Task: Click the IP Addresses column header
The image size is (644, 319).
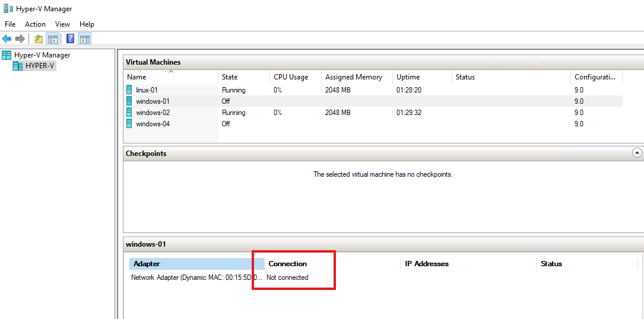Action: (x=426, y=264)
